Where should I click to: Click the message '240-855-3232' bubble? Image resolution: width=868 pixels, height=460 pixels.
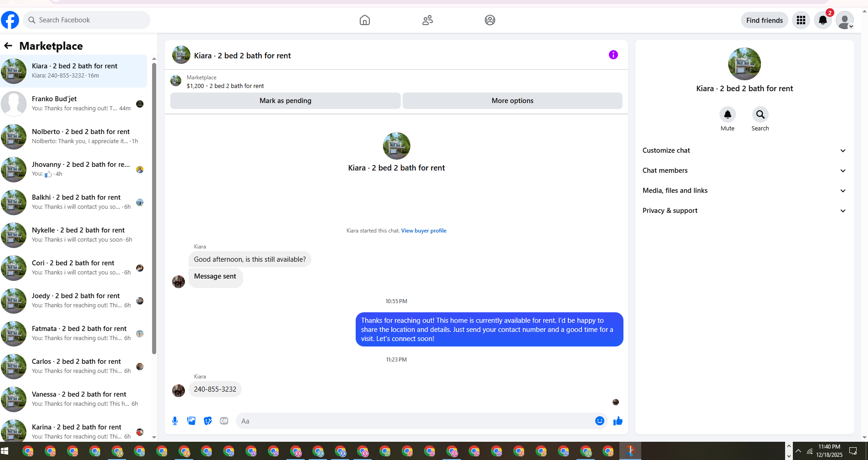[215, 389]
